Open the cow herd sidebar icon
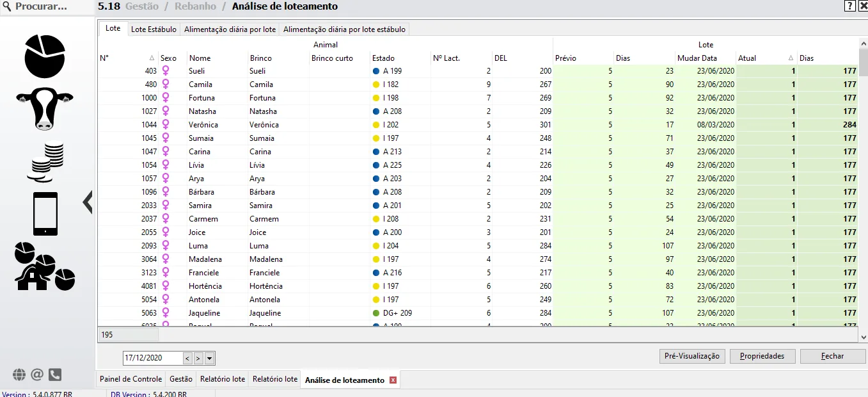868x397 pixels. (x=45, y=109)
